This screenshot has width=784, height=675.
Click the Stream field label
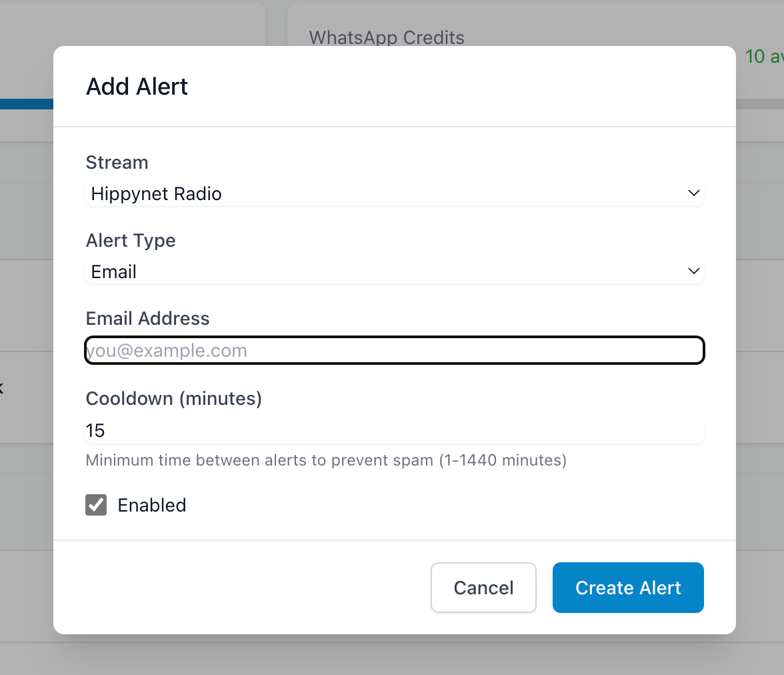tap(117, 163)
